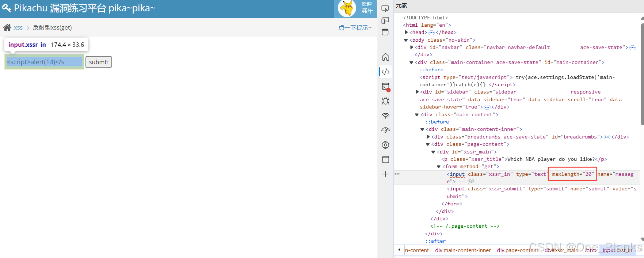Viewport: 644px width, 258px height.
Task: Open the Console panel with error badge
Action: 385,87
